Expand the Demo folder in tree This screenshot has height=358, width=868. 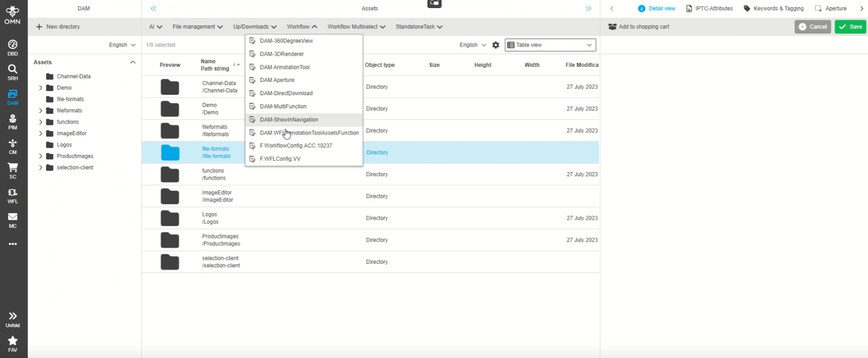(41, 88)
